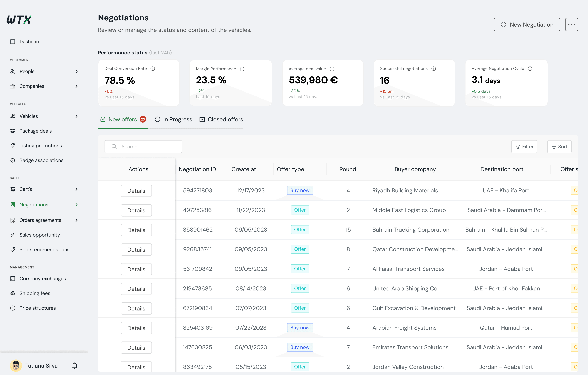Switch to the Closed offers tab
This screenshot has width=588, height=375.
click(x=221, y=119)
